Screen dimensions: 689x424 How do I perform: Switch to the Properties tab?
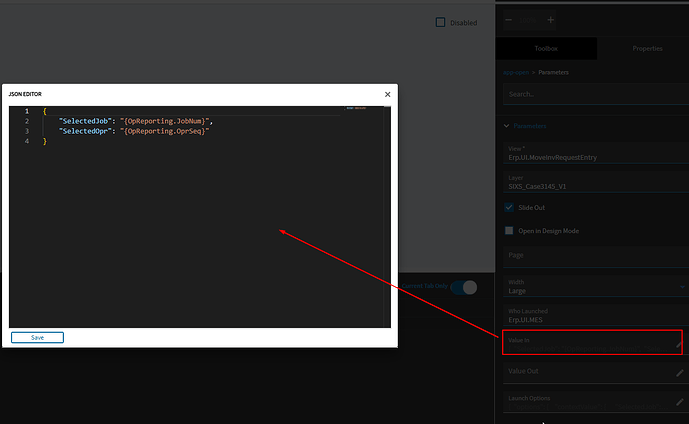[x=647, y=48]
